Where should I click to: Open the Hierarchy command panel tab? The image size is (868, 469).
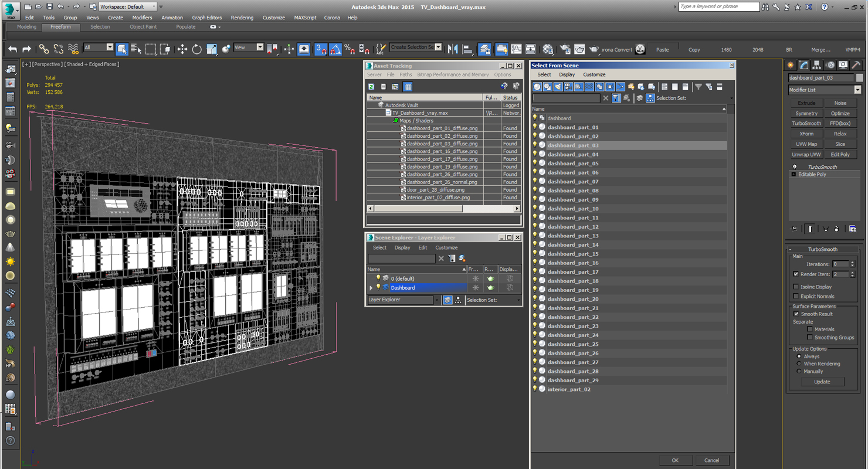[x=817, y=65]
